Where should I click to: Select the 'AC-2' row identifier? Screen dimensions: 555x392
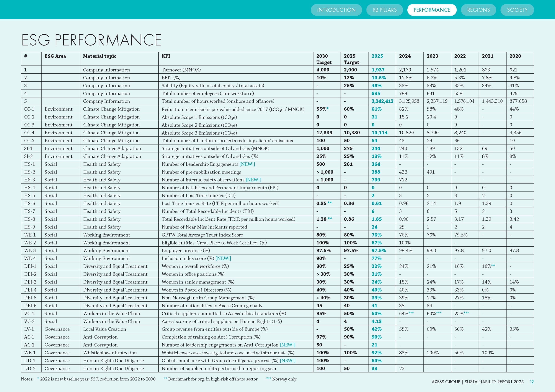click(29, 345)
